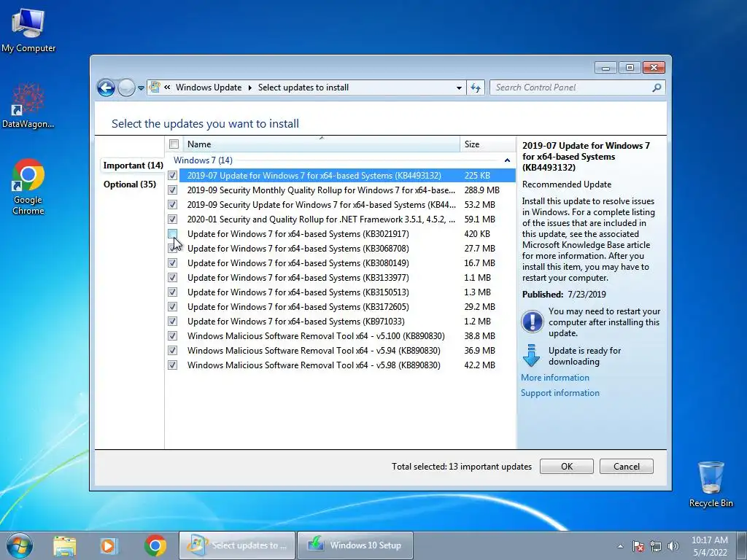Collapse the Windows 7 (14) group
This screenshot has width=747, height=560.
(507, 160)
